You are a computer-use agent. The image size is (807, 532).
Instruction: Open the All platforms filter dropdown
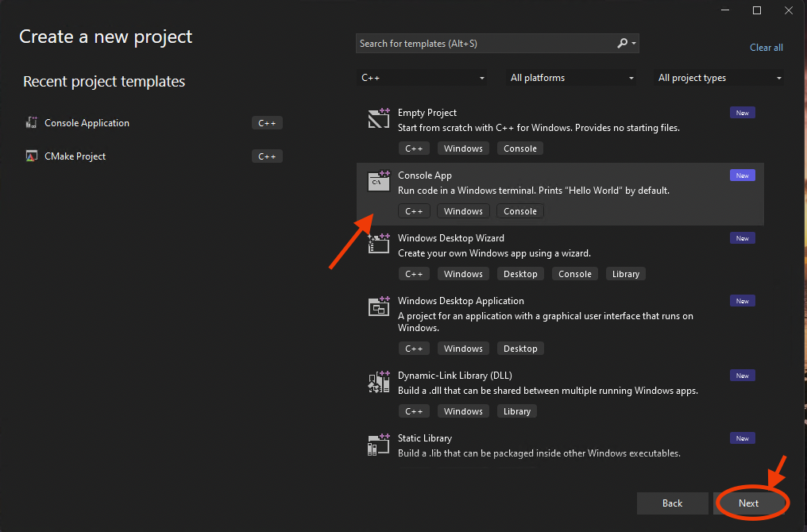pyautogui.click(x=572, y=78)
